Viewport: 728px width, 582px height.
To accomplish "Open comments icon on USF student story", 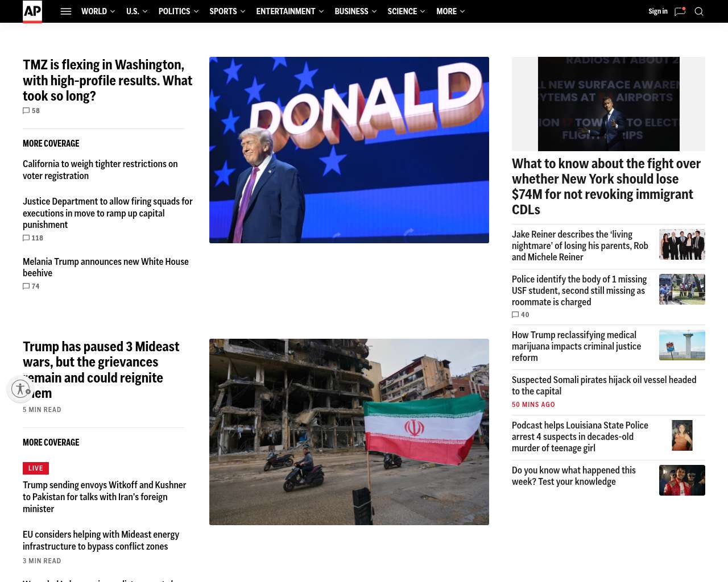I will point(515,315).
